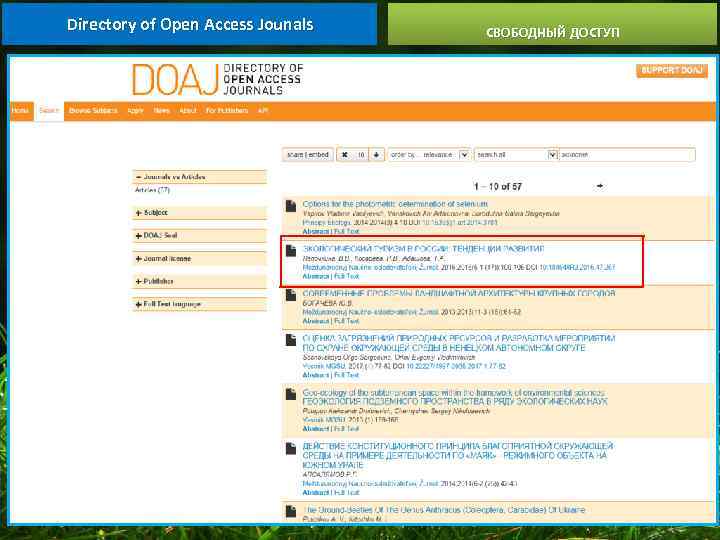Viewport: 720px width, 540px height.
Task: Click document icon beside ЭКОЛОГИЧЕСКИЙ ТУРИЗМ article
Action: pos(291,250)
